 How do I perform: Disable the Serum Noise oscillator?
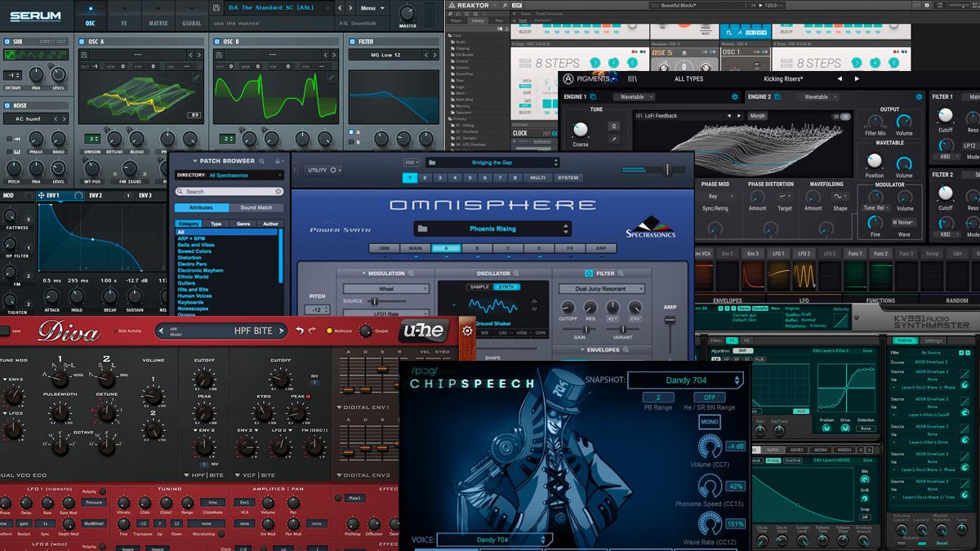point(7,105)
